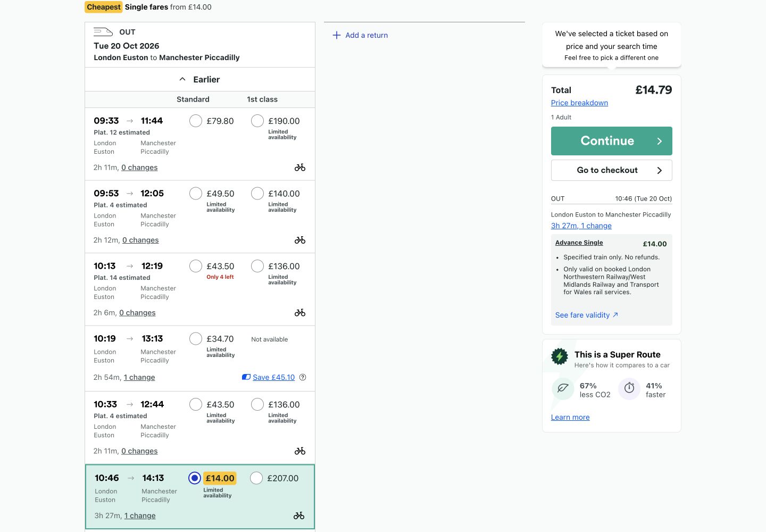Open the 1 change details for 10:19 train
Viewport: 766px width, 532px height.
tap(139, 377)
